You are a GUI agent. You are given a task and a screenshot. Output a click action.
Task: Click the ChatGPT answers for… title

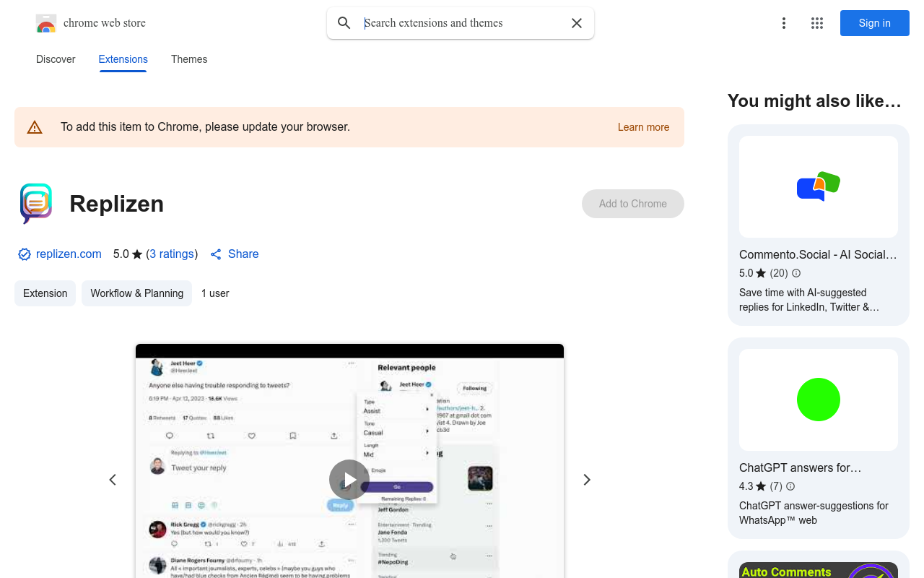click(x=801, y=467)
